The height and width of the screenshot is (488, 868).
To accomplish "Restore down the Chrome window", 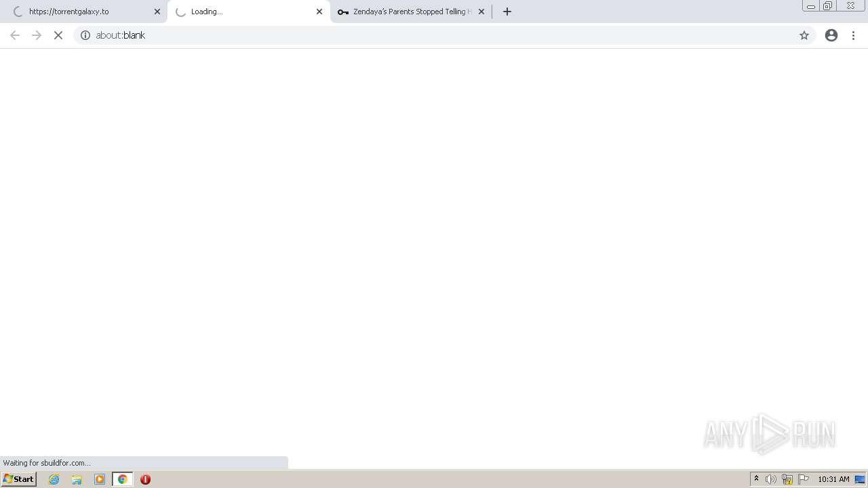I will tap(828, 6).
